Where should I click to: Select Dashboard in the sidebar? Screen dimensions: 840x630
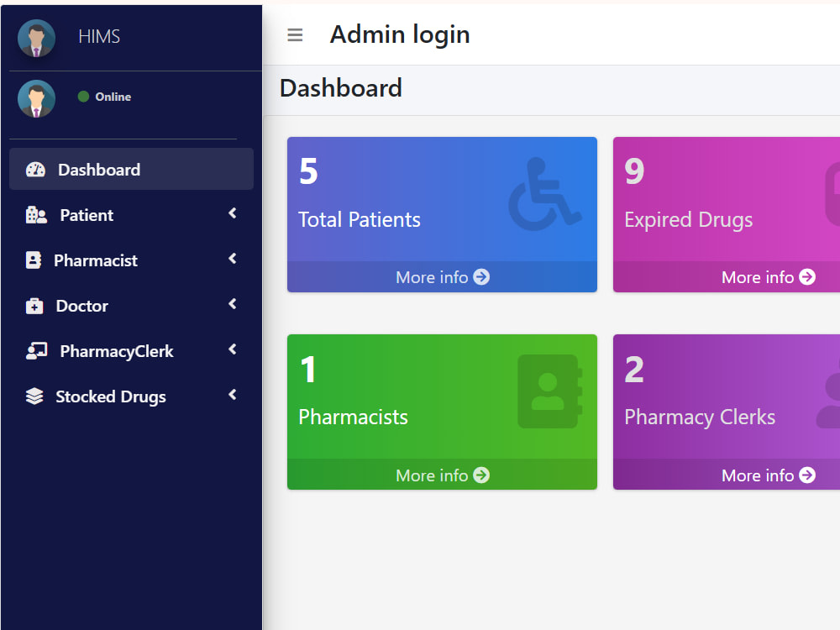131,170
